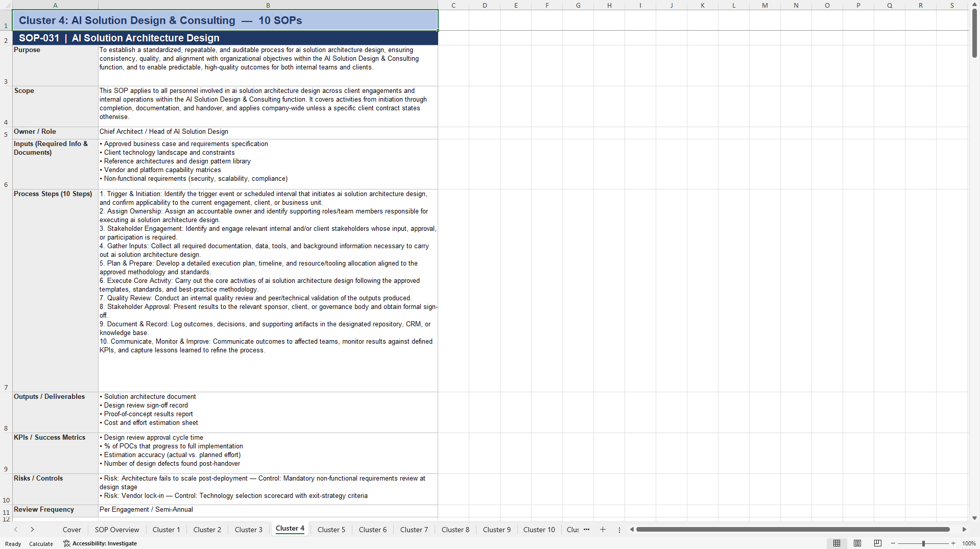Go to the Cluster 5 sheet

tap(331, 530)
